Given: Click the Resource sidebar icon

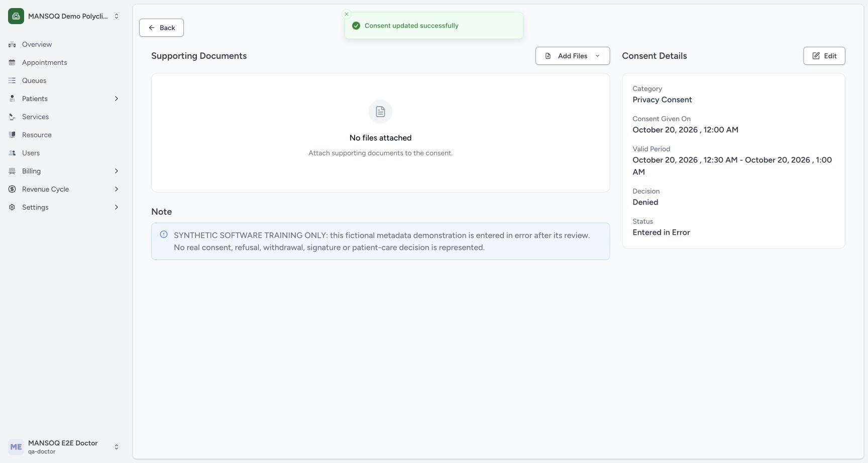Looking at the screenshot, I should pos(12,135).
